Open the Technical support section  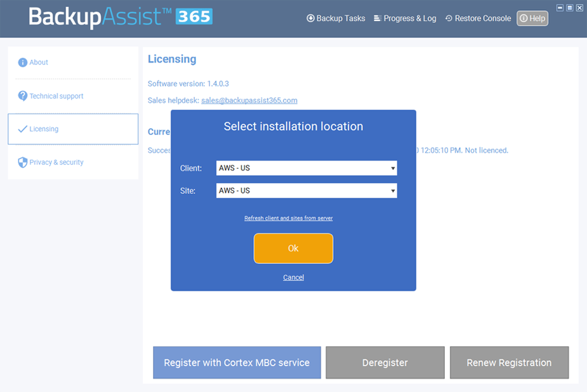click(x=56, y=96)
